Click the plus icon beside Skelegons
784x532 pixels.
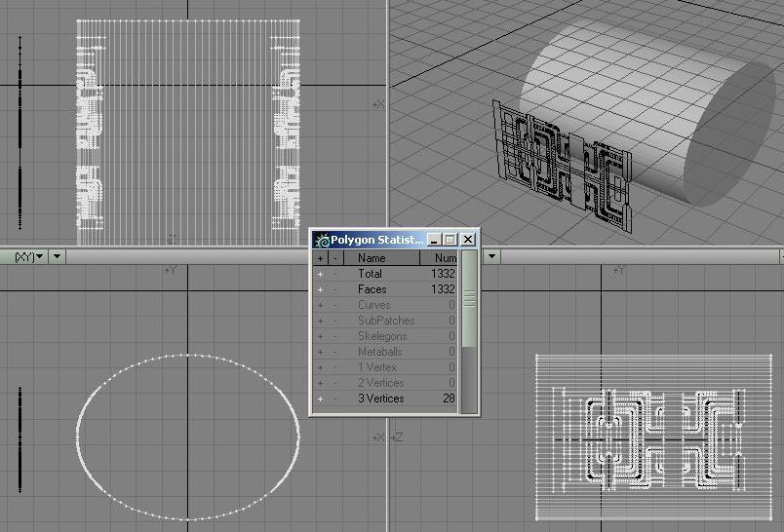(320, 336)
